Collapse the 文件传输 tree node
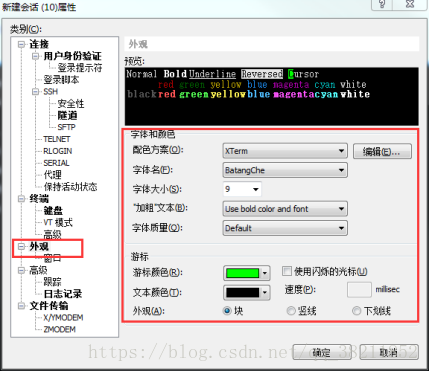This screenshot has height=372, width=429. [22, 306]
